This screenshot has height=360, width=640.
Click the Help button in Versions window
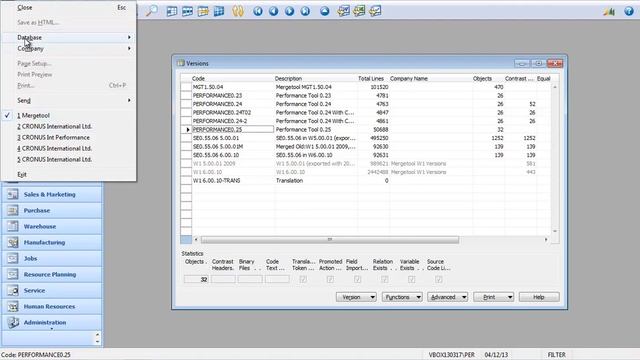539,297
